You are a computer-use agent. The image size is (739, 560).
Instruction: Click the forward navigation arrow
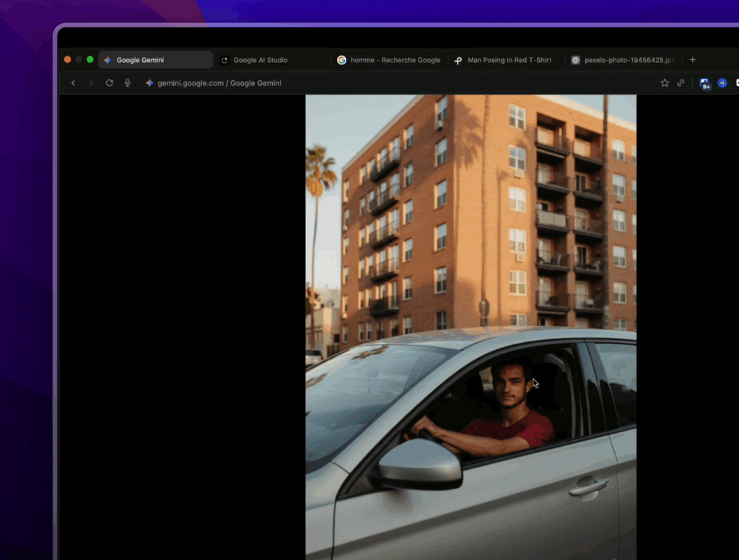[x=91, y=83]
